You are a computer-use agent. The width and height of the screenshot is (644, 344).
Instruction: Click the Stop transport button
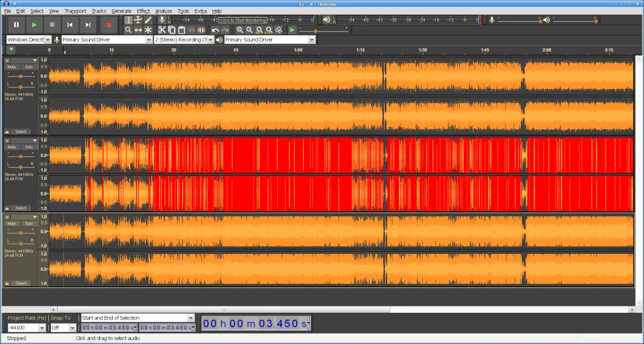[52, 24]
